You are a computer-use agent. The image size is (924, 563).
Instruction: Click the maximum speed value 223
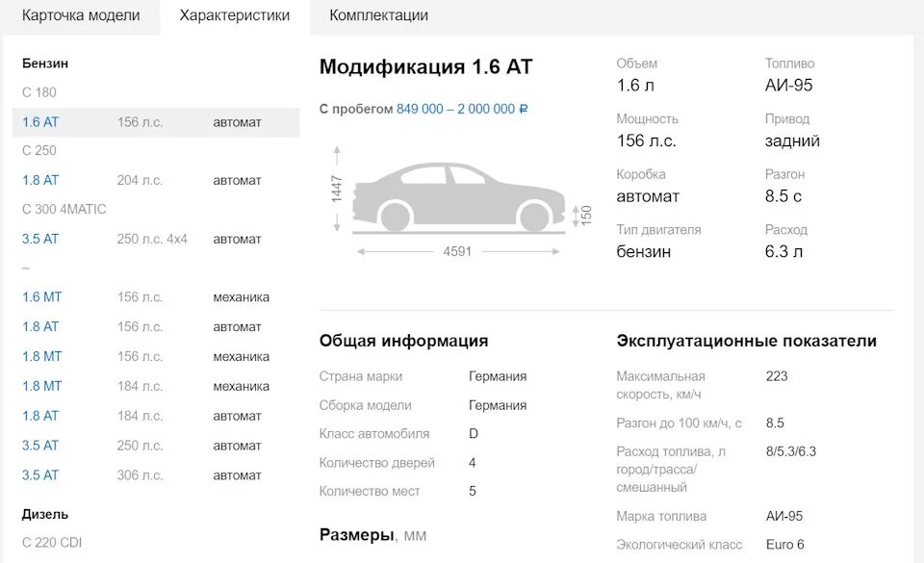[x=777, y=376]
